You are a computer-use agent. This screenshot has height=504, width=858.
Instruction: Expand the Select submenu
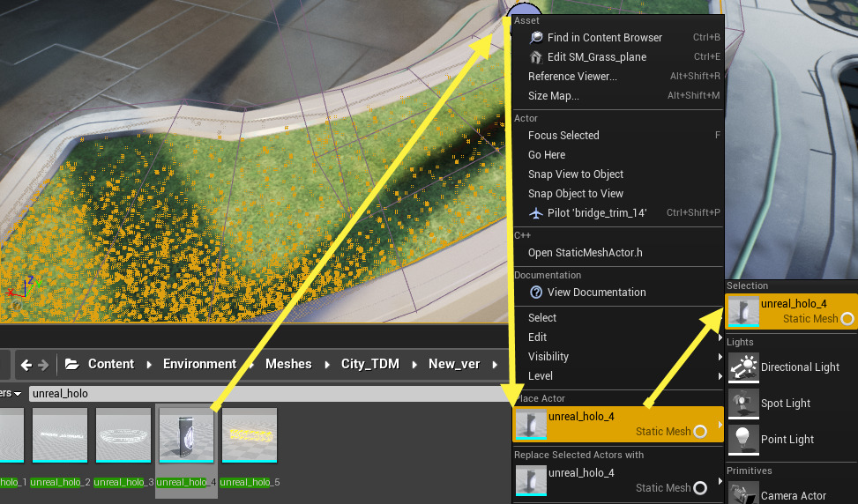pos(618,317)
